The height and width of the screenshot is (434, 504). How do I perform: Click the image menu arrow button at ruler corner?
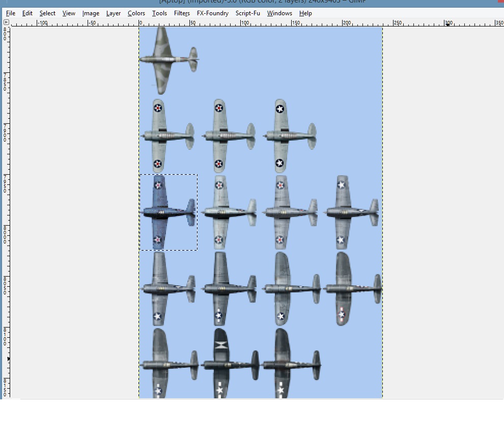coord(6,22)
